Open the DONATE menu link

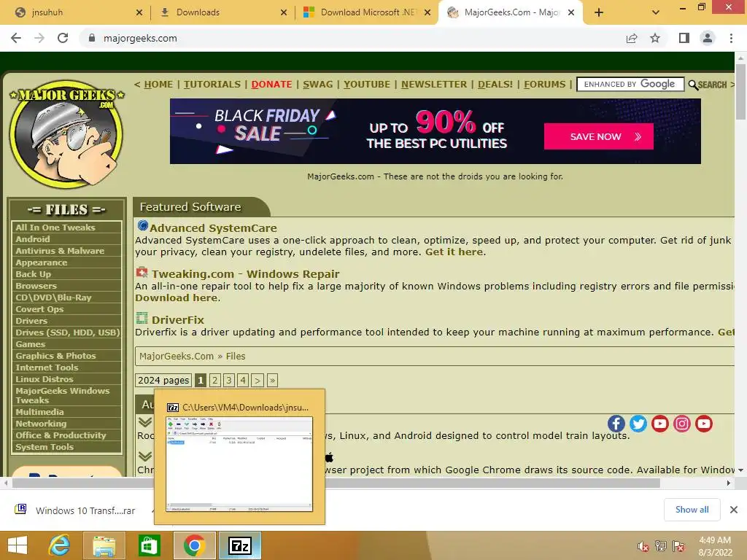tap(271, 85)
